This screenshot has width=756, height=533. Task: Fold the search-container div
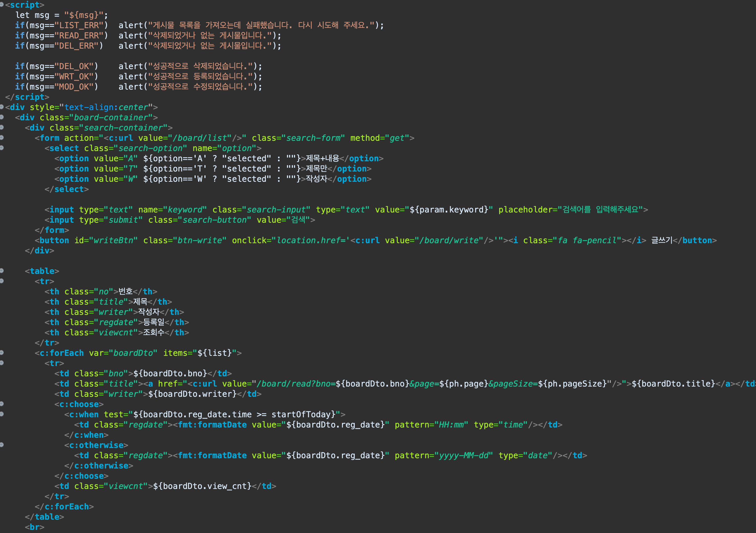[2, 127]
